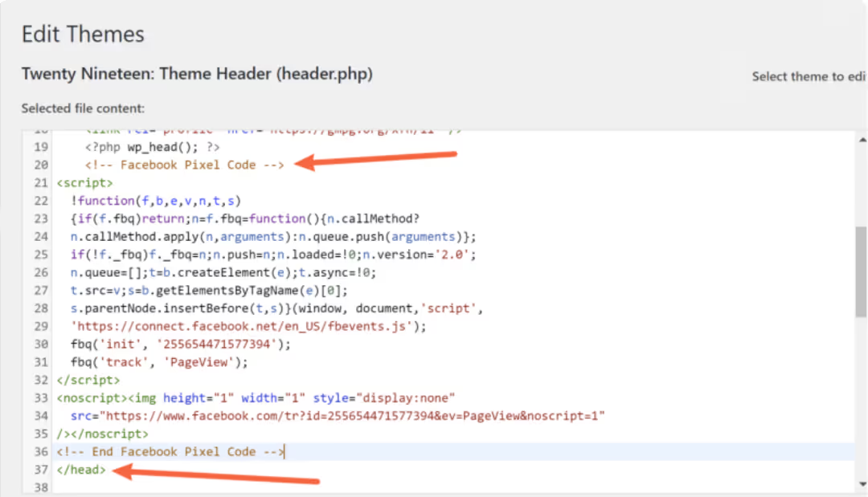Click line with 'getElementsByTagName(e)[0]'

[x=209, y=291]
